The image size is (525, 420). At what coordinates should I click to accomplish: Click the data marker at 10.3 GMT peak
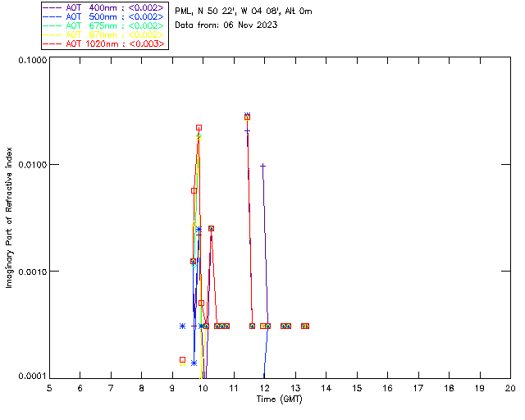click(x=212, y=228)
